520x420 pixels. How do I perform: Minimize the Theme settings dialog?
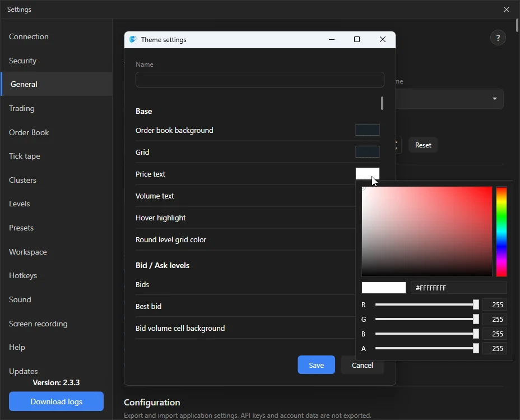pos(332,39)
